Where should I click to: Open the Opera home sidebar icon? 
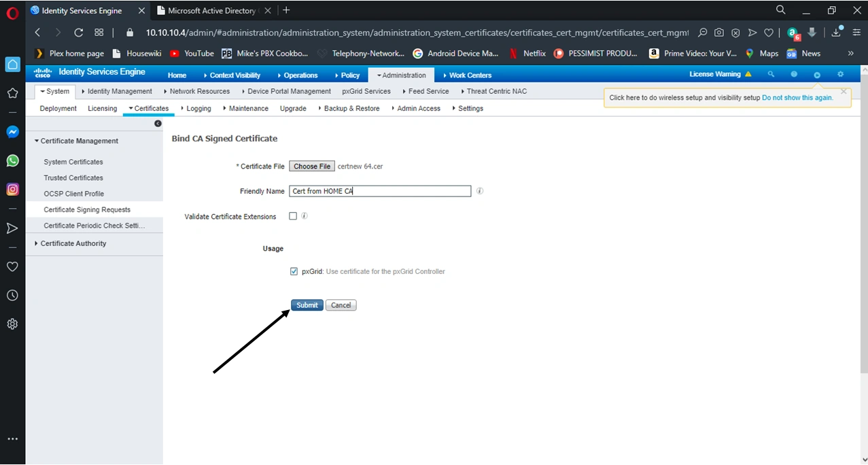(12, 65)
